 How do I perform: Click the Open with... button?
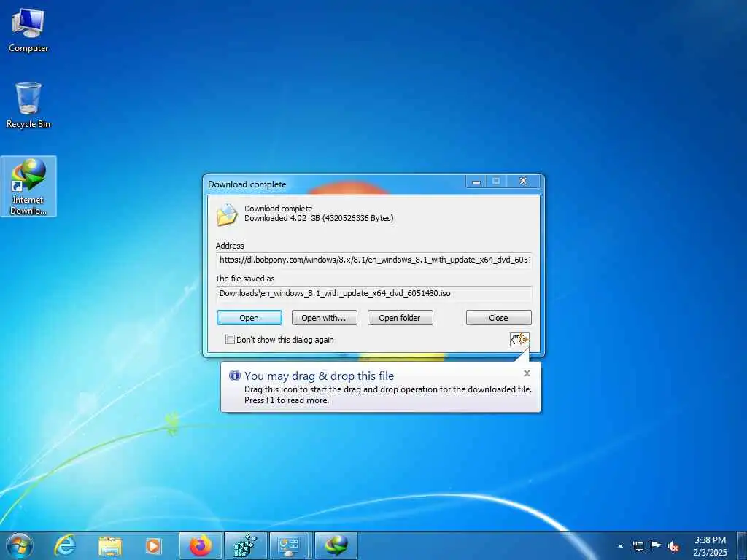[x=324, y=318]
